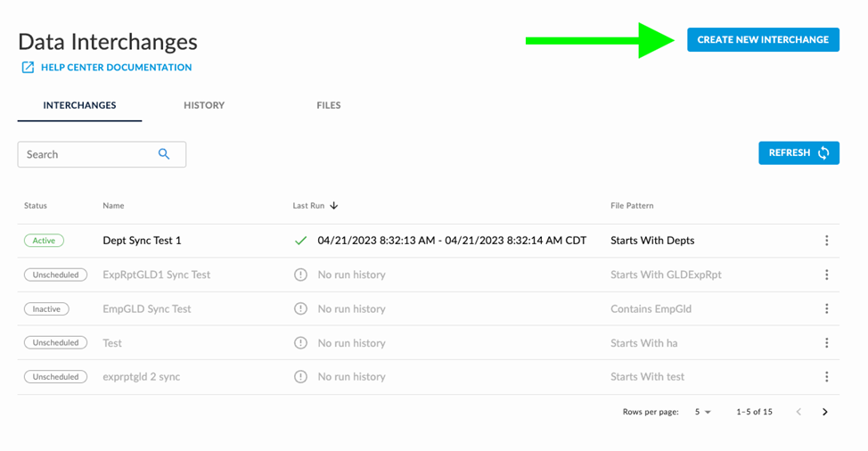Expand the Rows per page dropdown
The height and width of the screenshot is (451, 868).
pos(703,412)
